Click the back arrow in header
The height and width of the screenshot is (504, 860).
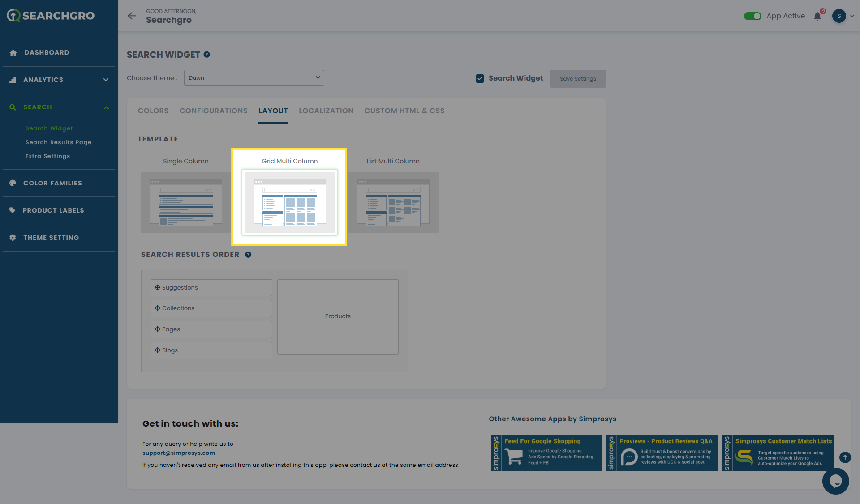pos(132,16)
